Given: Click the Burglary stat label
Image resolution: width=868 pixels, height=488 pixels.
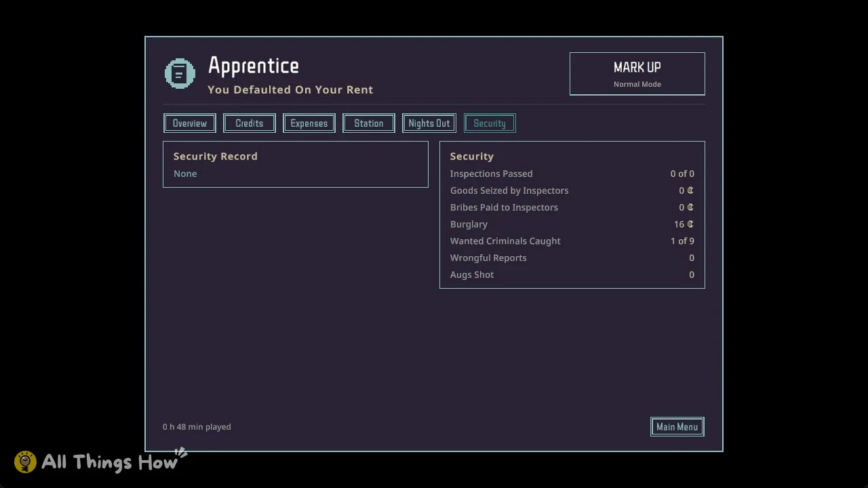Looking at the screenshot, I should (469, 224).
